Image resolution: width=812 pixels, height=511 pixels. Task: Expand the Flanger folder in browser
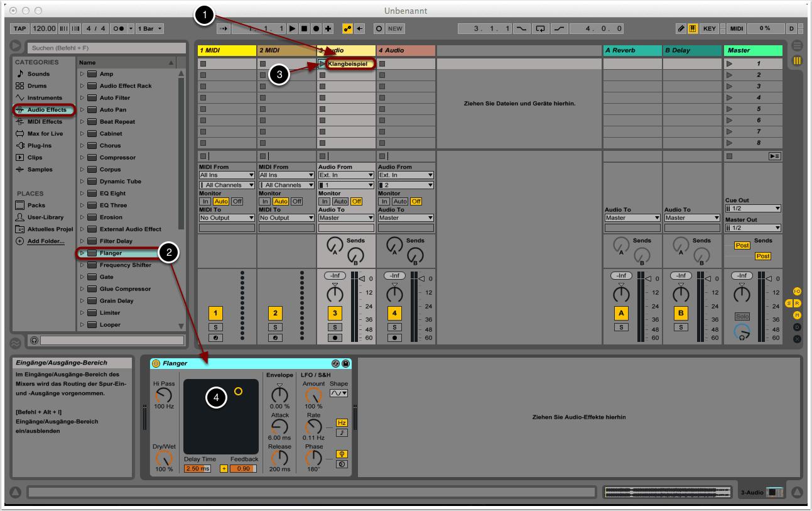pos(82,253)
